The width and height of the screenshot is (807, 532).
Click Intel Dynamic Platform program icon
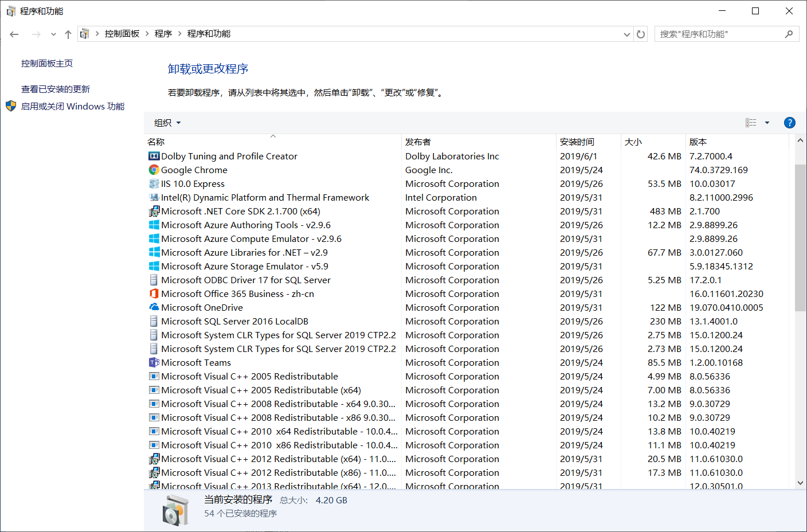pos(154,197)
